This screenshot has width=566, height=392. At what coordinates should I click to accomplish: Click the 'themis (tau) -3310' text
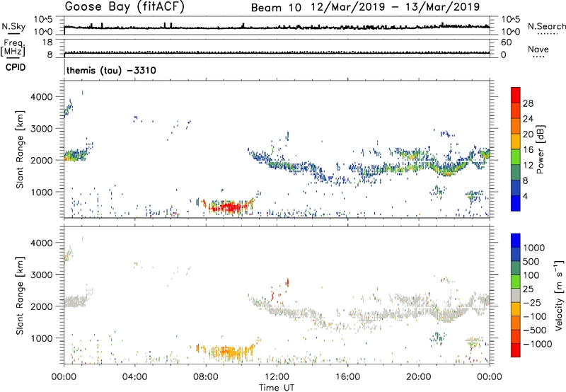[x=111, y=70]
